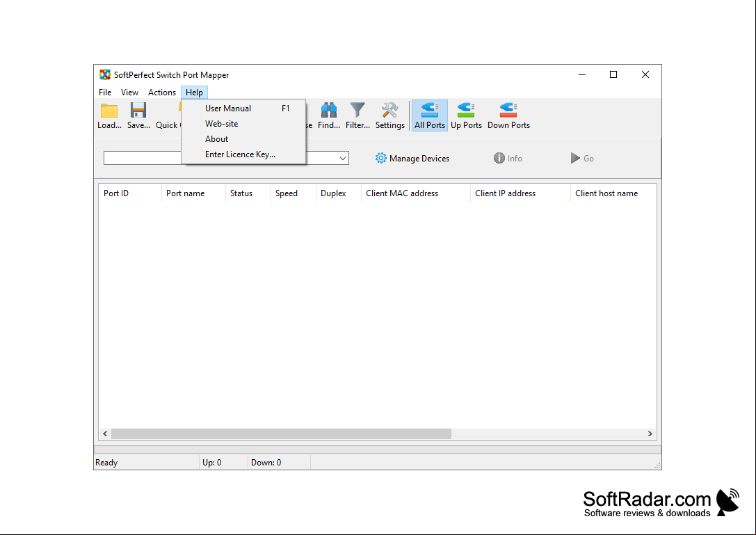
Task: Open the Actions menu
Action: click(x=162, y=92)
